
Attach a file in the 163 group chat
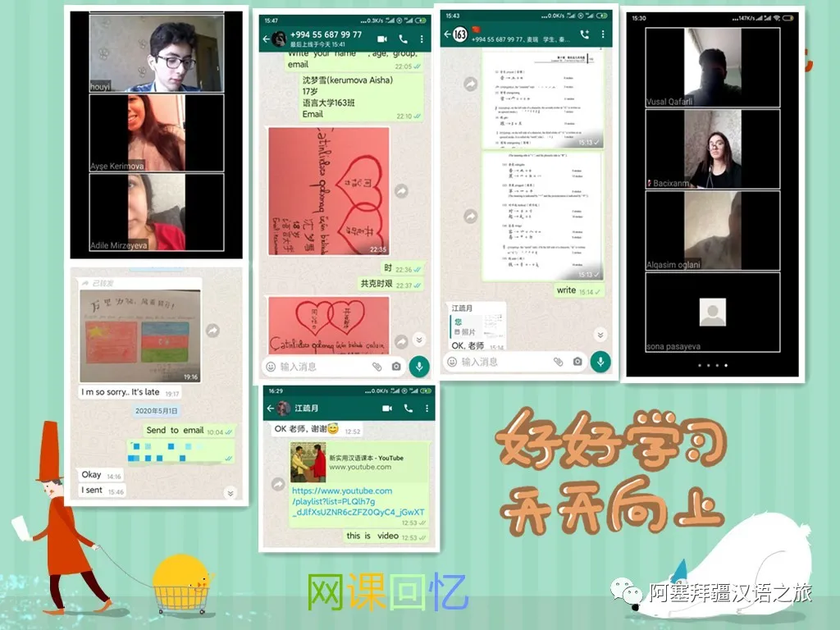(558, 362)
